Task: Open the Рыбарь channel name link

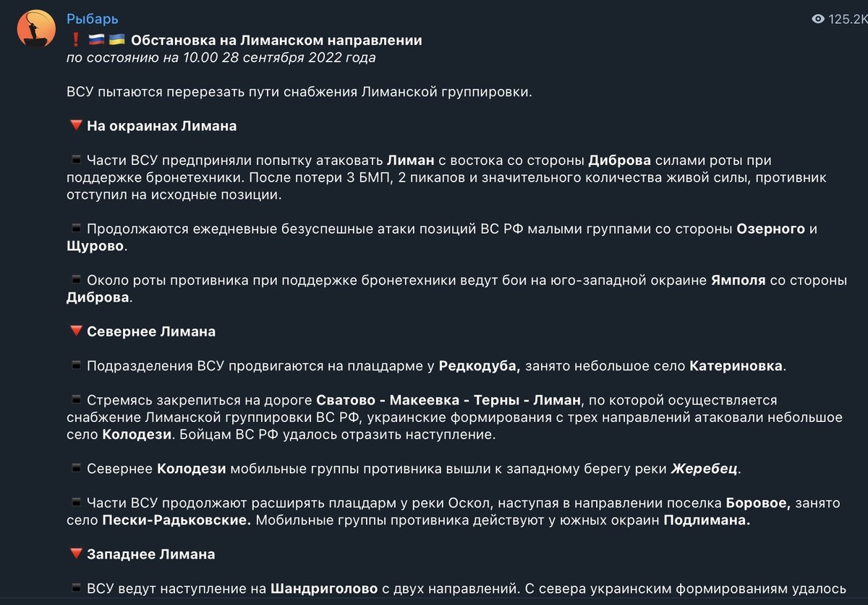Action: pyautogui.click(x=92, y=19)
